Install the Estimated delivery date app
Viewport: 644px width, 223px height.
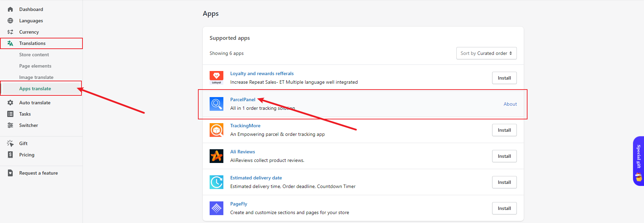tap(504, 182)
